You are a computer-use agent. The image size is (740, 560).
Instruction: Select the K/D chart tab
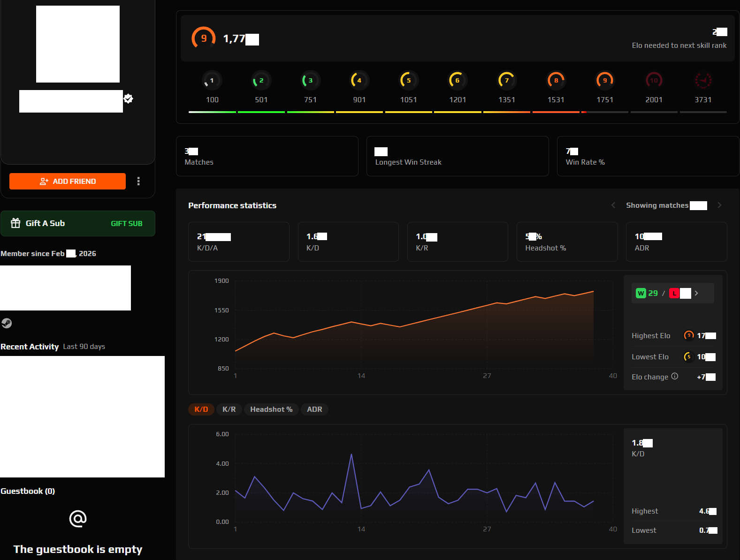pyautogui.click(x=201, y=409)
